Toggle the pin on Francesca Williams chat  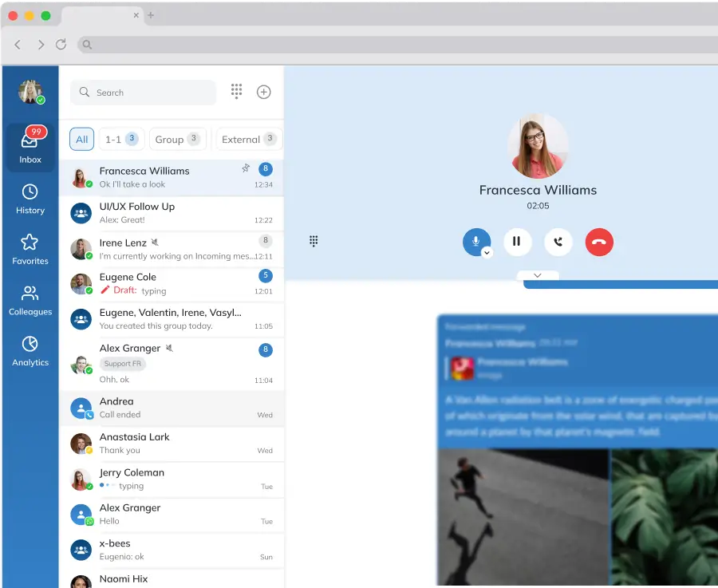(246, 168)
